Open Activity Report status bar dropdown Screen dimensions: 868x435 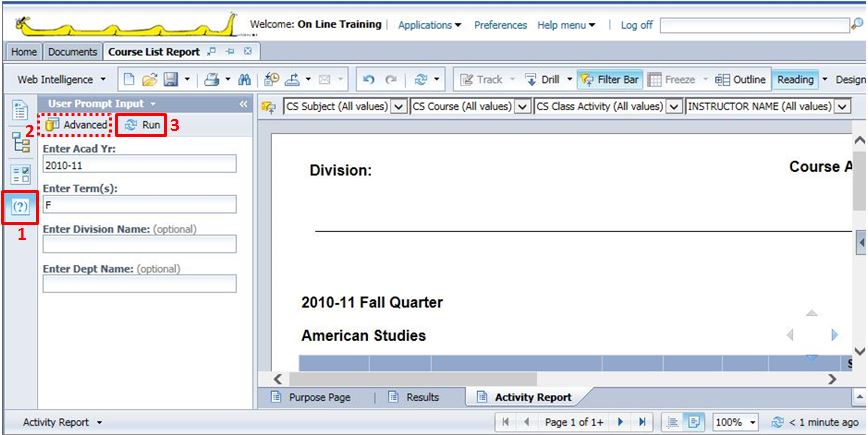pyautogui.click(x=63, y=422)
